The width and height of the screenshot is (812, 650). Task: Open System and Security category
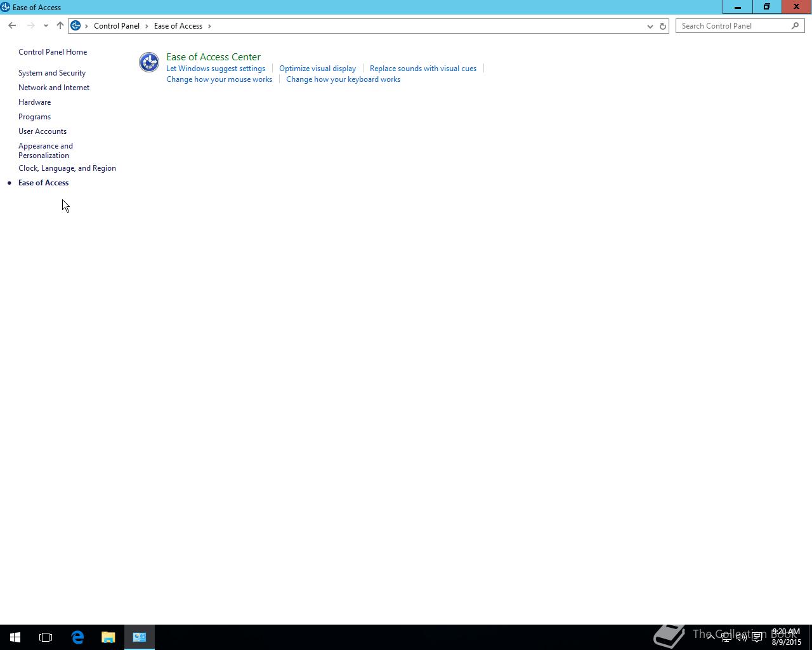pos(52,73)
